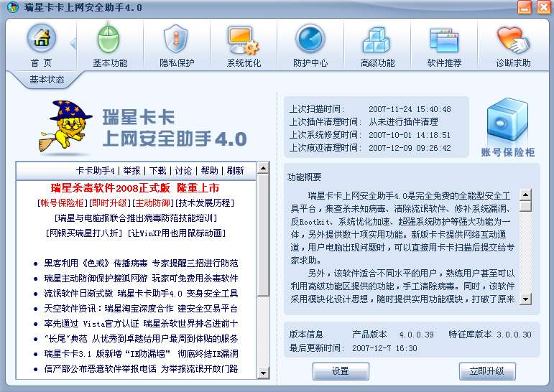Open news 天空软件资讯 瑞星淘宝深度合作
This screenshot has height=392, width=554.
pos(141,309)
